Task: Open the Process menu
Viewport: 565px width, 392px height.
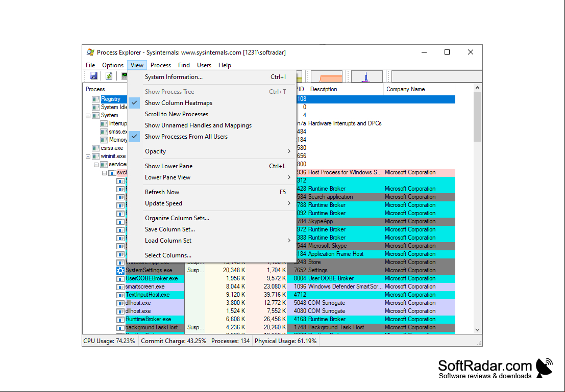Action: point(161,65)
